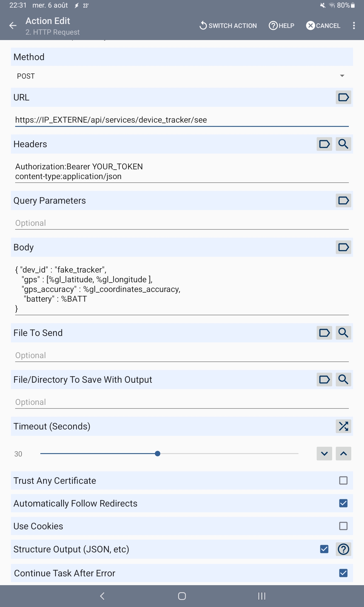The width and height of the screenshot is (364, 607).
Task: Browse for File To Send with magnifier
Action: click(x=343, y=333)
